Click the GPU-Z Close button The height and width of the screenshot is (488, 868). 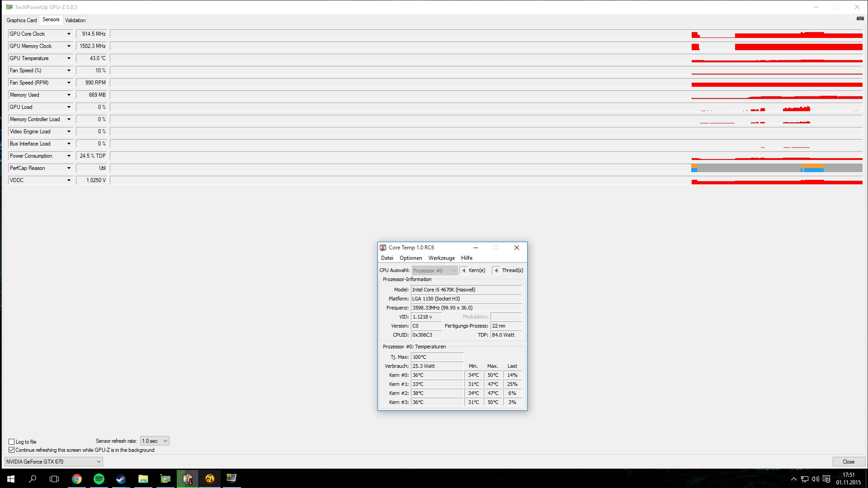click(x=848, y=462)
